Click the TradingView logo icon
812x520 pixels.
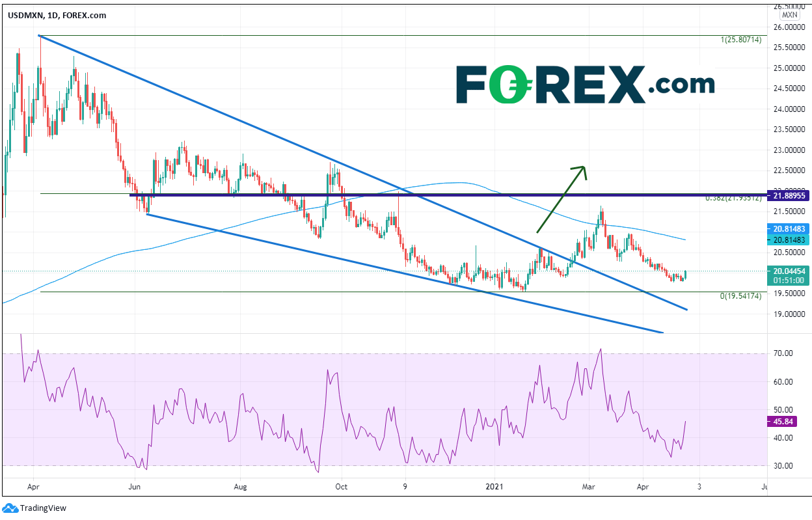[10, 508]
